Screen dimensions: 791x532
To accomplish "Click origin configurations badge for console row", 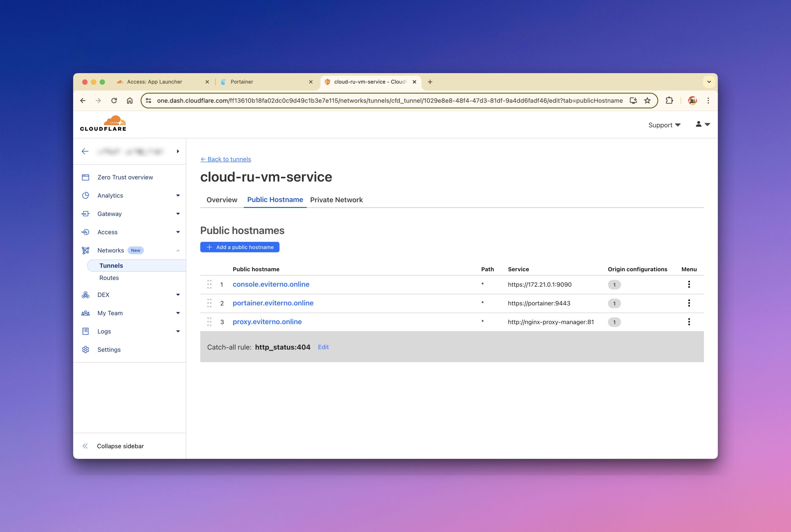I will [x=614, y=285].
